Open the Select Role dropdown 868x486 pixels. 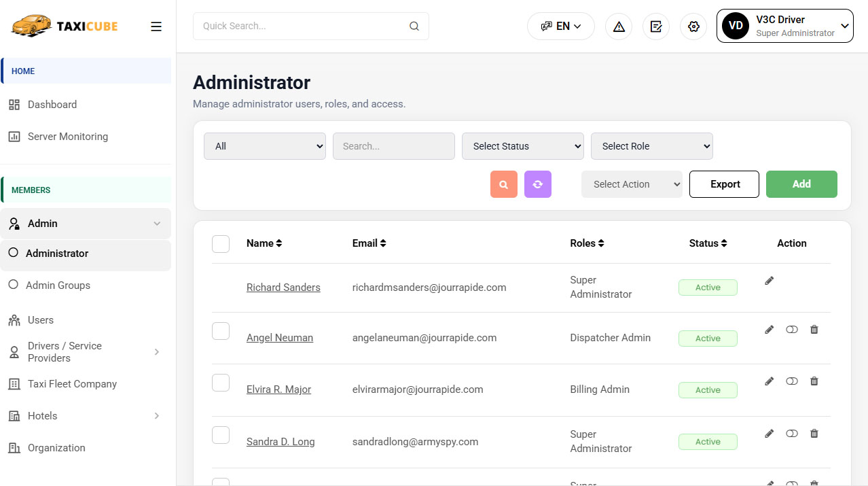point(652,146)
